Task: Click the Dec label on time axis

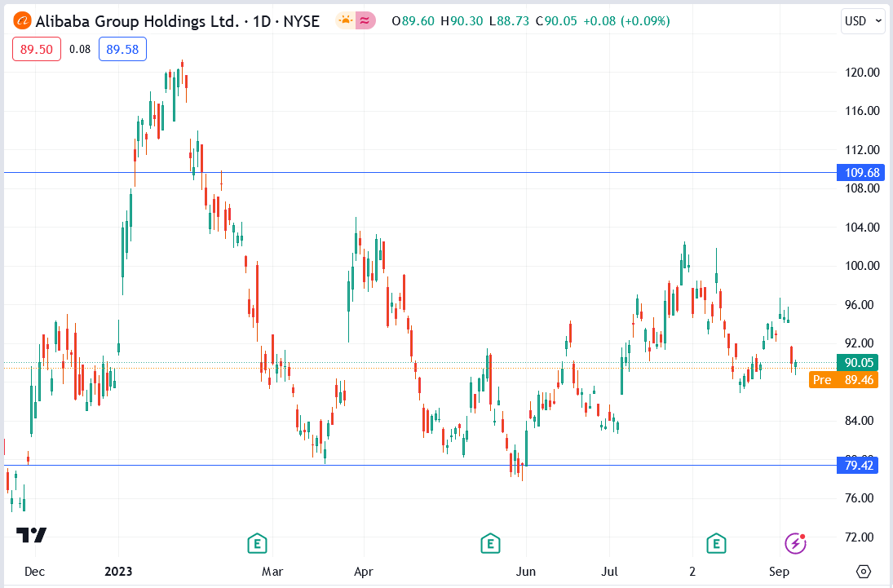Action: pyautogui.click(x=35, y=572)
